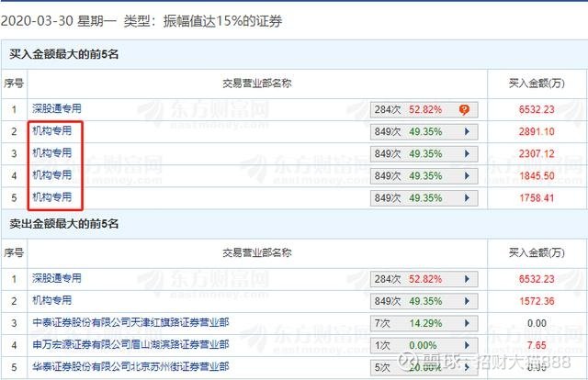
Task: Expand arrow for buy row 2 institution
Action: click(x=467, y=132)
